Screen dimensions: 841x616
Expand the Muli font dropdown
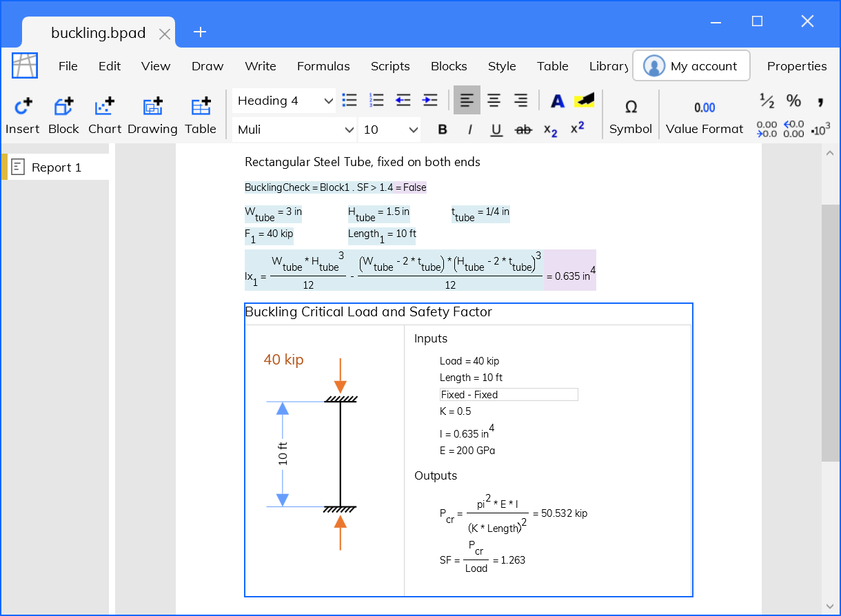(x=295, y=130)
